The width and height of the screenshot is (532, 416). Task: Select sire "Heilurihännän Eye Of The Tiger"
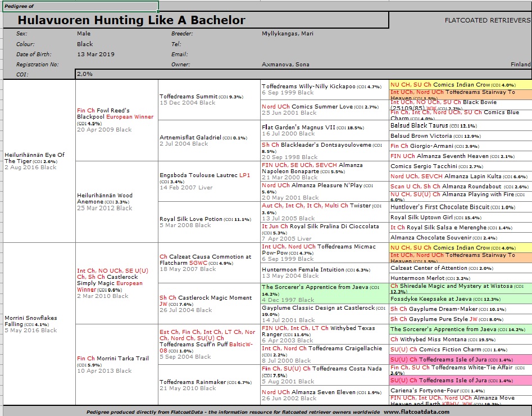coord(39,161)
